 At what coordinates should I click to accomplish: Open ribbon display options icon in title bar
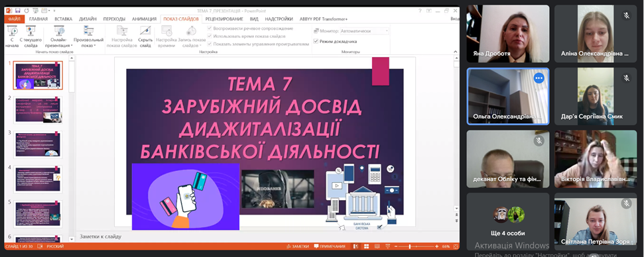tap(429, 10)
